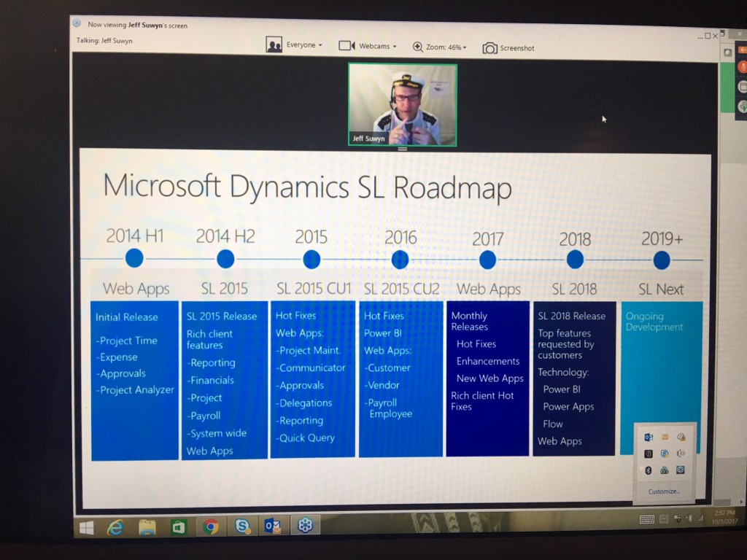The width and height of the screenshot is (747, 560).
Task: Click the Ongoing Development text
Action: [x=654, y=322]
